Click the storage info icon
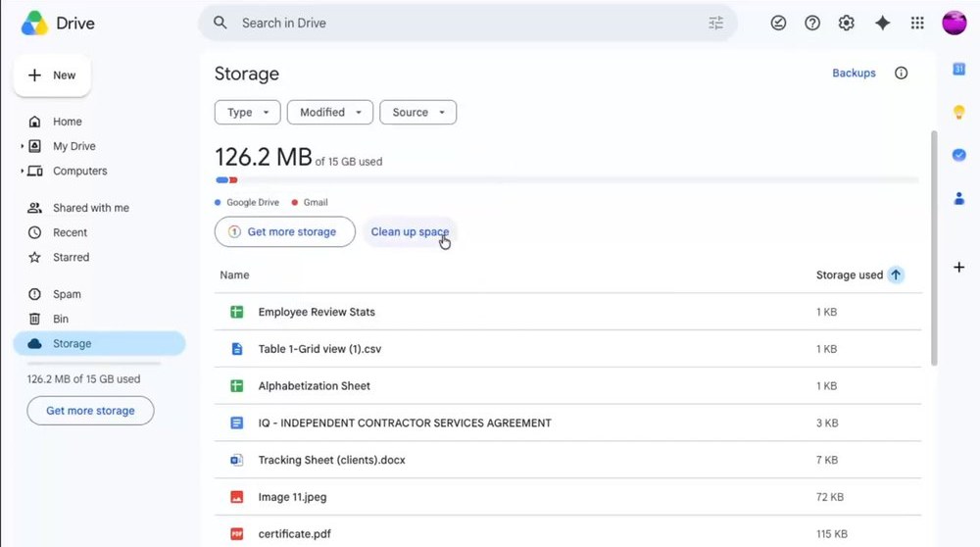This screenshot has width=980, height=547. pyautogui.click(x=901, y=74)
